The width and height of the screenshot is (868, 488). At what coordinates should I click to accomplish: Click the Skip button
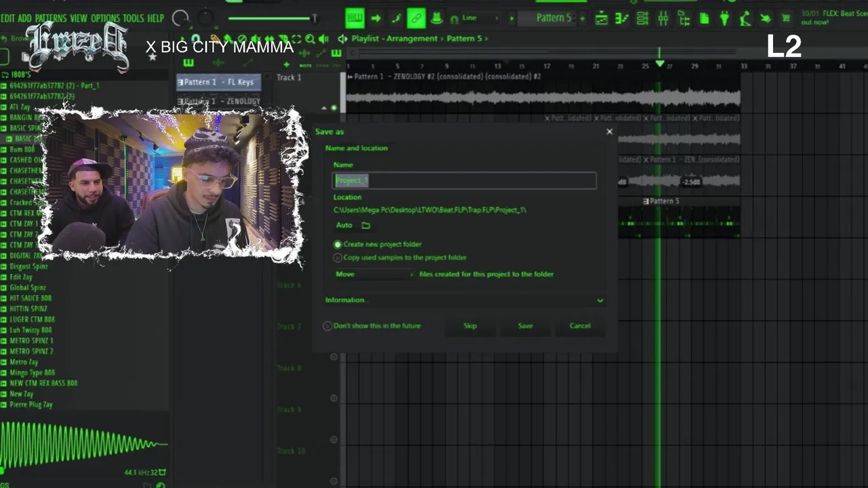pos(470,326)
